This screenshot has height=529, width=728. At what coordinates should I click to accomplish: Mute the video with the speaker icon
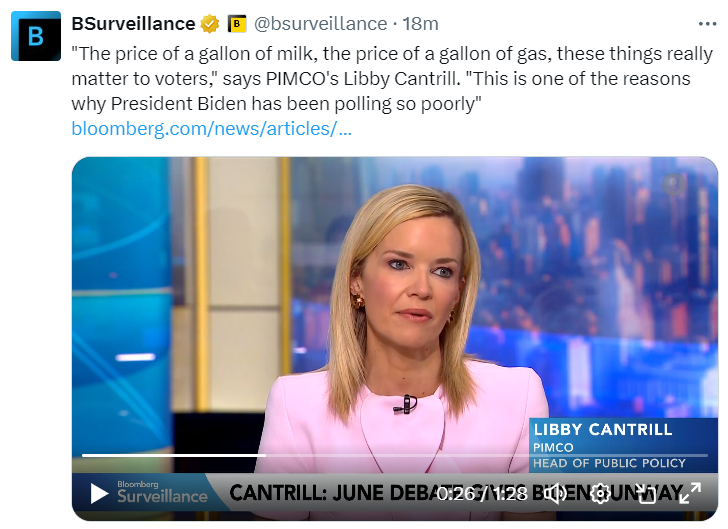tap(556, 493)
